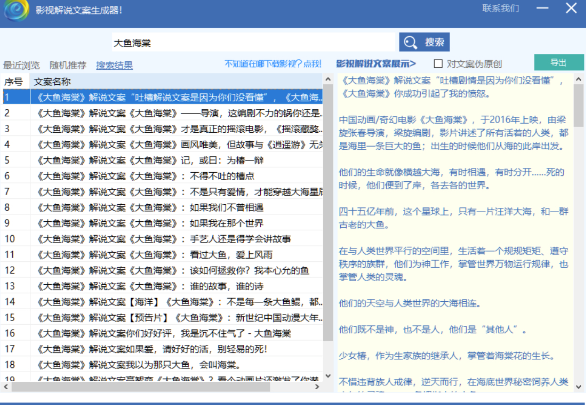586x405 pixels.
Task: Click paragraph starting 四十五亿年前 in preview
Action: 453,218
